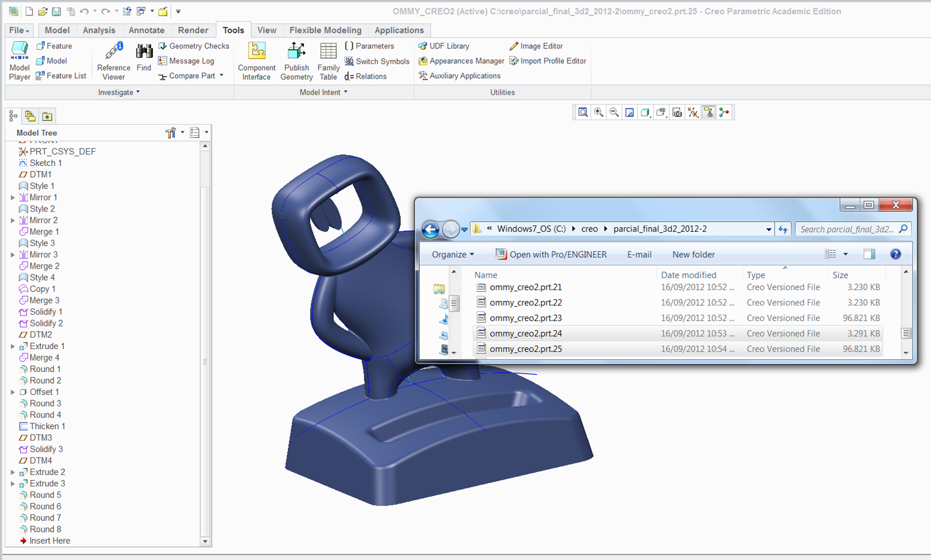
Task: Open Auxiliary Applications
Action: (459, 76)
